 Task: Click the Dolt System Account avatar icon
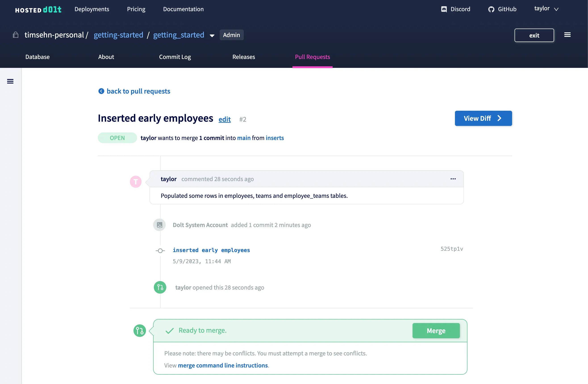click(159, 225)
